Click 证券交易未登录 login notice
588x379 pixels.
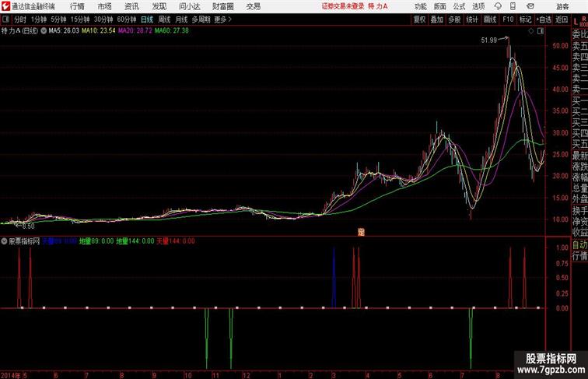click(343, 6)
